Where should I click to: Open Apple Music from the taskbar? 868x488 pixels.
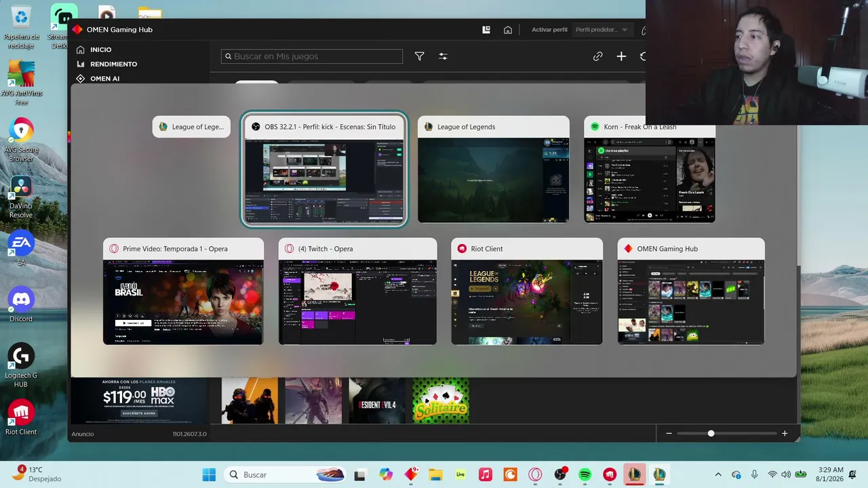[486, 474]
